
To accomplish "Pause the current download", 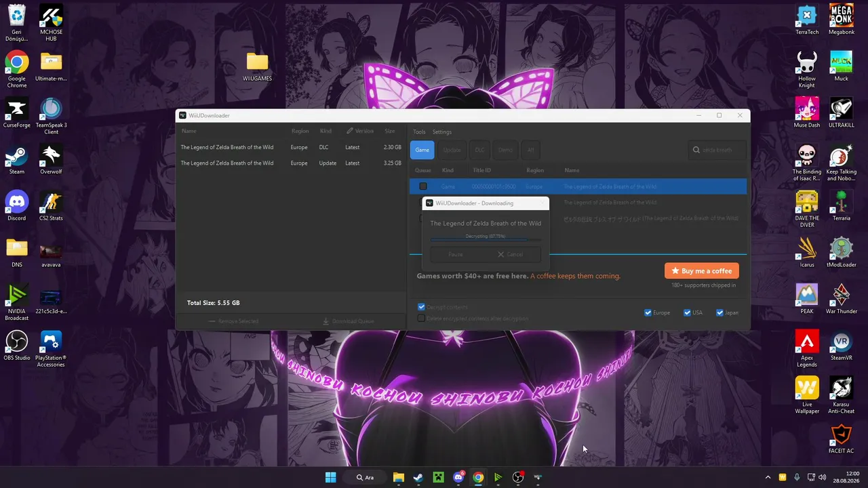I will tap(456, 254).
